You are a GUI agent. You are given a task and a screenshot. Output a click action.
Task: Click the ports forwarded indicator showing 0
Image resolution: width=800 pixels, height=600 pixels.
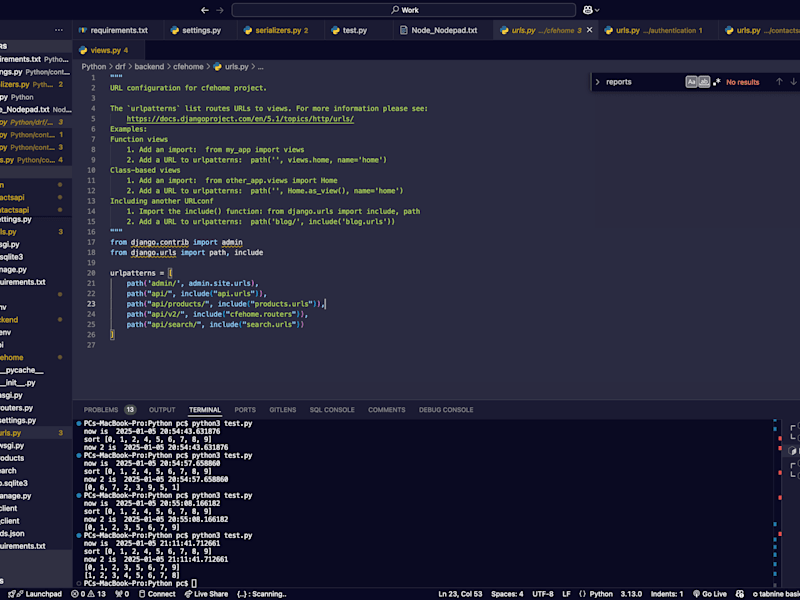point(122,594)
